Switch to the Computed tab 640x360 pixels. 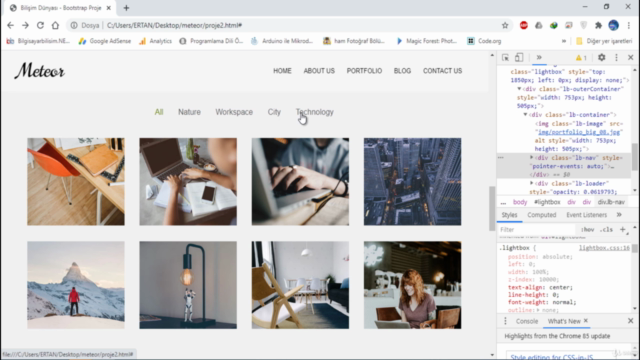tap(541, 215)
